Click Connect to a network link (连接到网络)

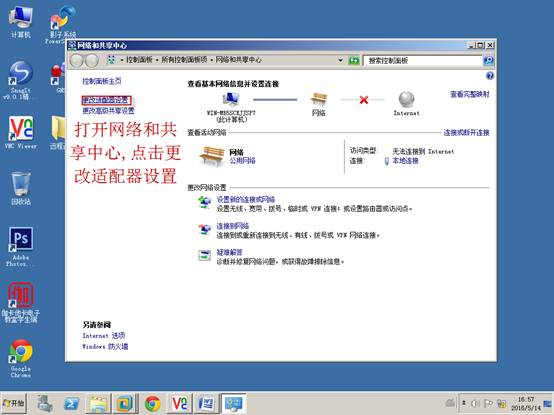(x=233, y=226)
